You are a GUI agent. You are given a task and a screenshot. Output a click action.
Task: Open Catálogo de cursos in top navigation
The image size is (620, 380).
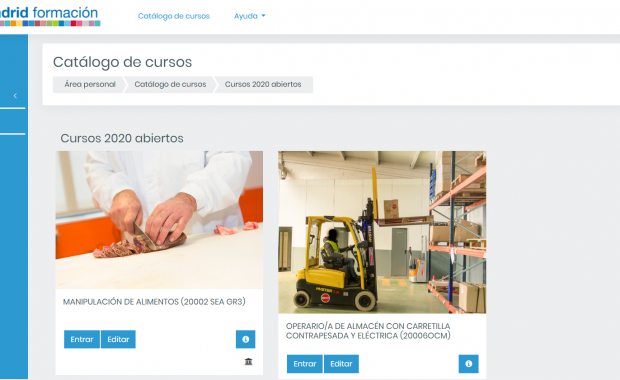coord(174,16)
